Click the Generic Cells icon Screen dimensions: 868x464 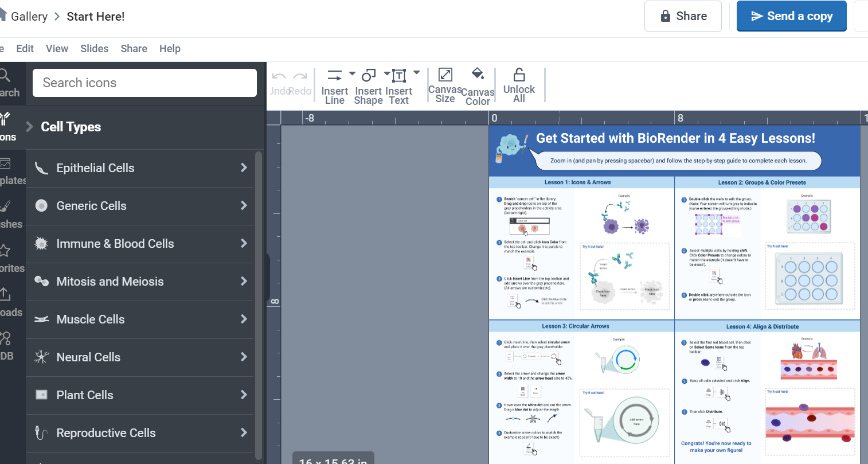pos(41,205)
